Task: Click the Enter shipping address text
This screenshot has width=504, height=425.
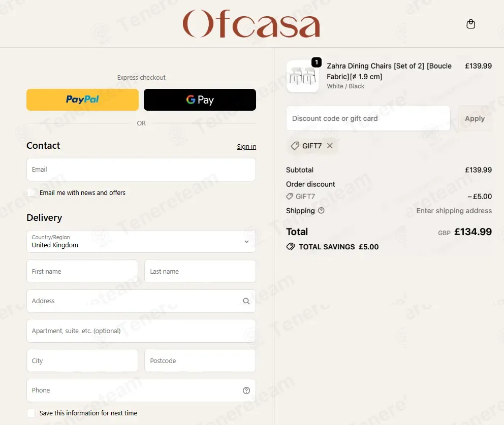Action: point(454,211)
